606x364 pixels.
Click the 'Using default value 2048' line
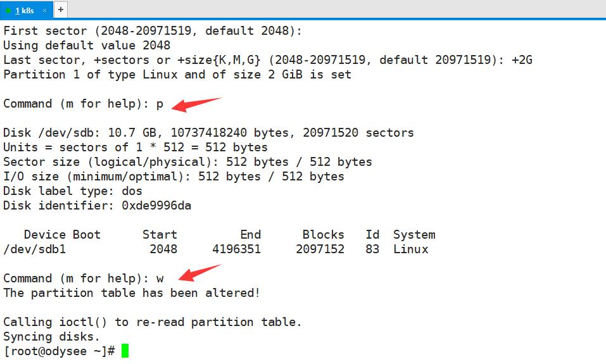coord(87,45)
